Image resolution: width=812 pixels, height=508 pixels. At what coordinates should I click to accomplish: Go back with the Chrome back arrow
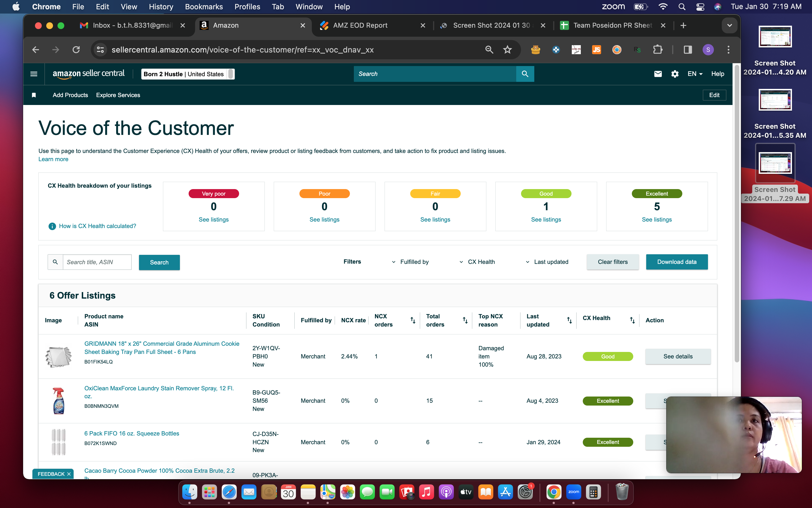pos(36,50)
